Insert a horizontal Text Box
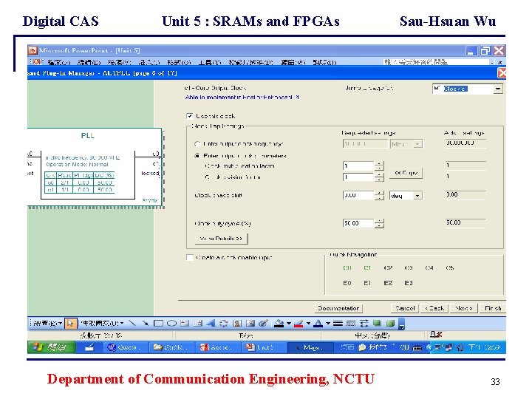The width and height of the screenshot is (532, 399). tap(185, 324)
